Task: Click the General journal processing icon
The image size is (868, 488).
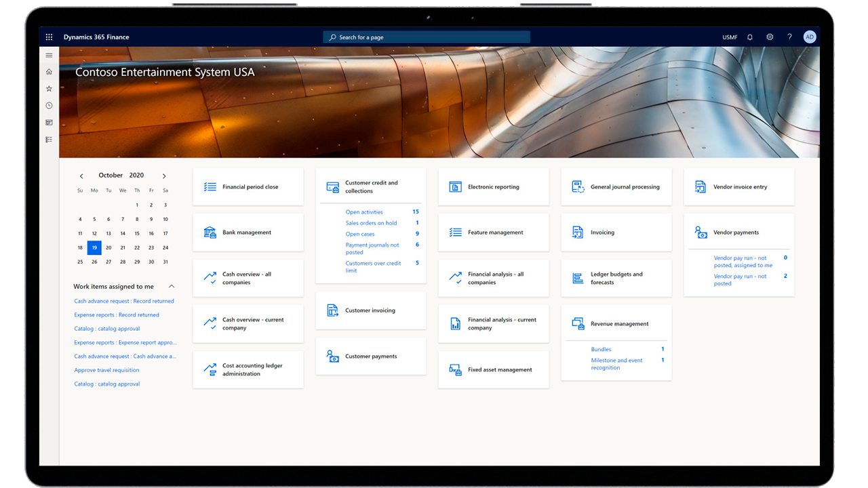Action: click(x=578, y=187)
